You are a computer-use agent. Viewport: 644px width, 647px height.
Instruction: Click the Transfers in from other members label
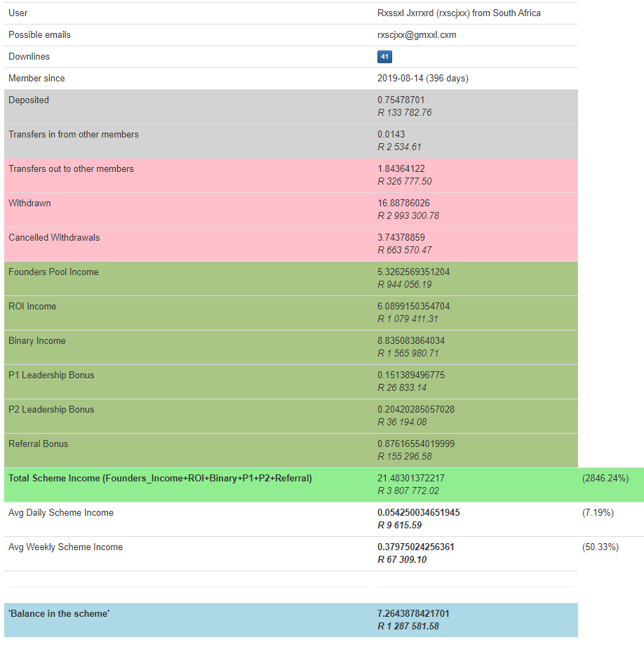pos(74,135)
